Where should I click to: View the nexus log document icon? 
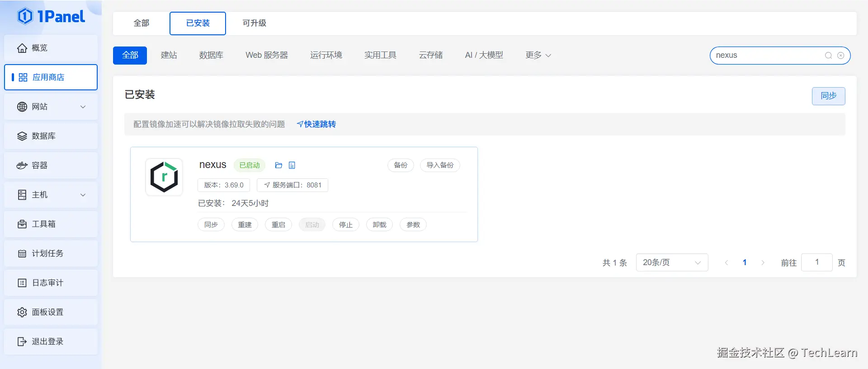tap(292, 165)
